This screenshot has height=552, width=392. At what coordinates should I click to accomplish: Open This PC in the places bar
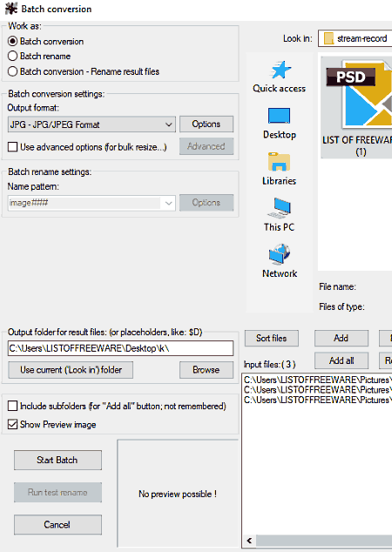280,215
